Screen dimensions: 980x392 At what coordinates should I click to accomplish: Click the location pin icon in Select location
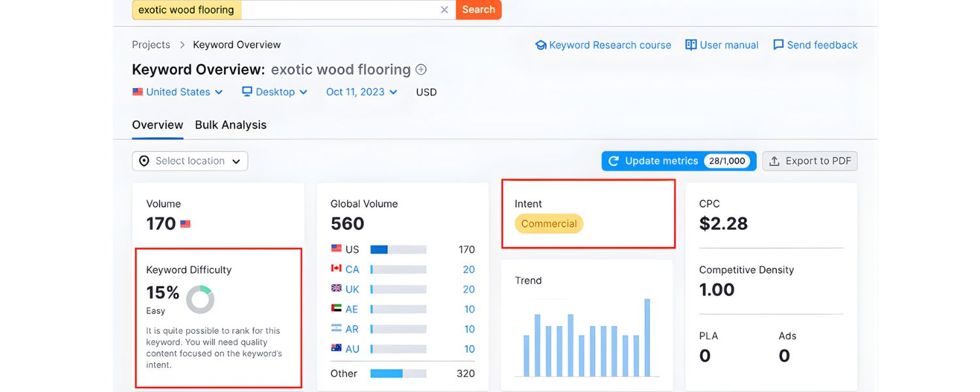pyautogui.click(x=144, y=161)
